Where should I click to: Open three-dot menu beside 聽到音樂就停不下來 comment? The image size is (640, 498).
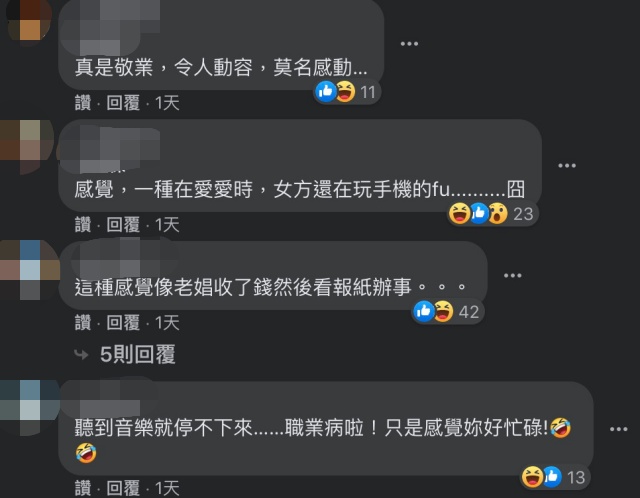point(618,429)
